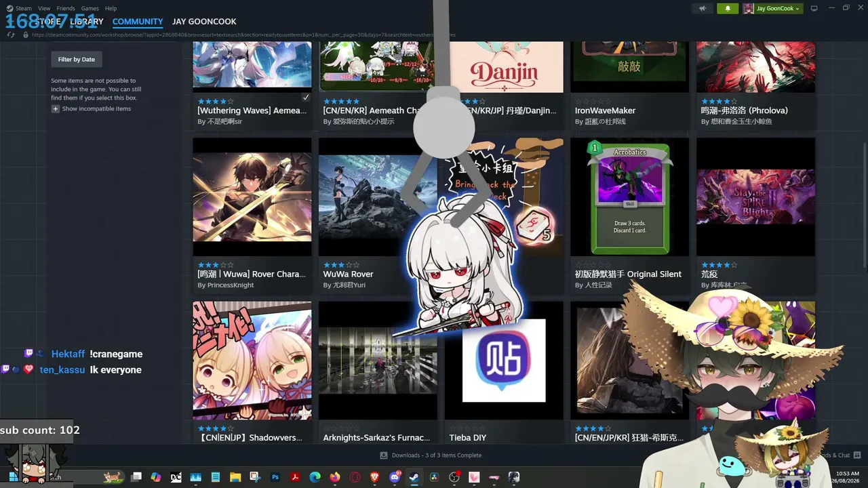Open Discord from the taskbar

(395, 477)
